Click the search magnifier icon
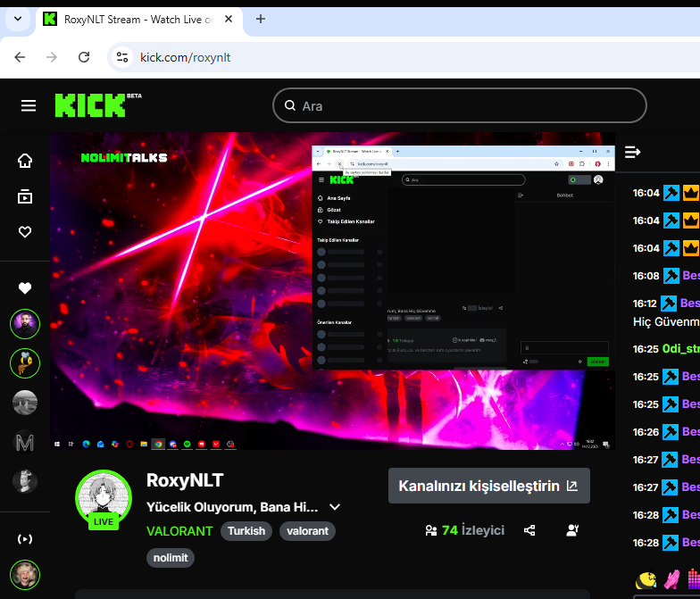Screen dimensions: 700x599 tap(290, 105)
